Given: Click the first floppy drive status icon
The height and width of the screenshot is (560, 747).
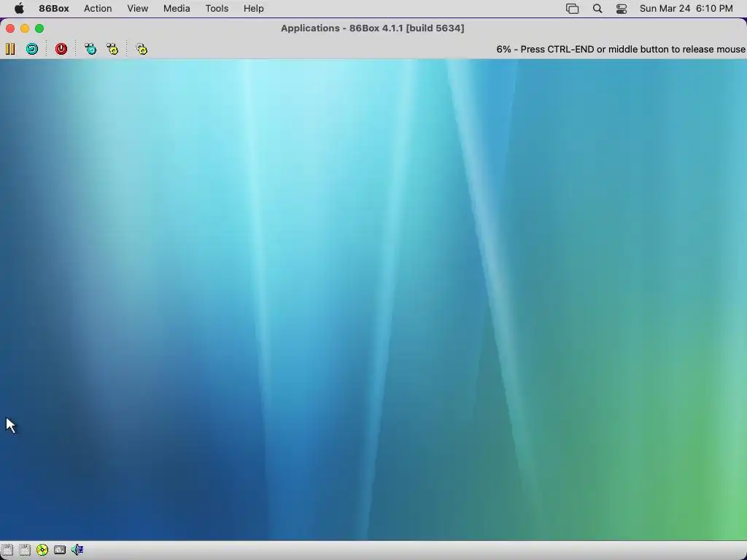Looking at the screenshot, I should pyautogui.click(x=7, y=550).
